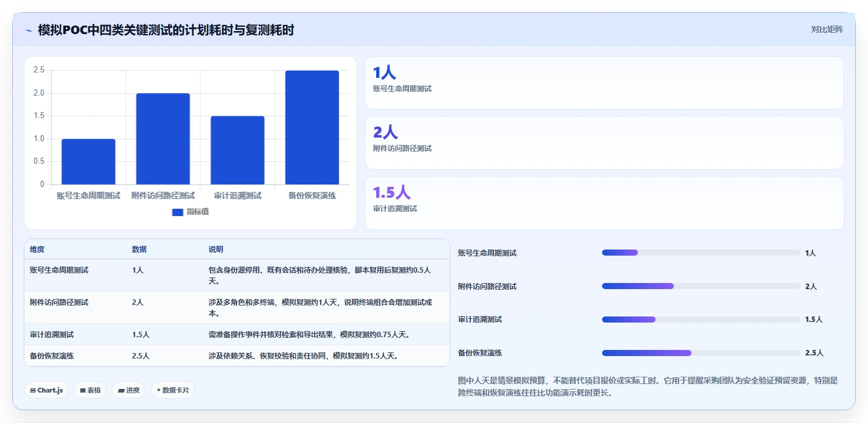
Task: Click the Chart.js tag chip
Action: point(46,390)
